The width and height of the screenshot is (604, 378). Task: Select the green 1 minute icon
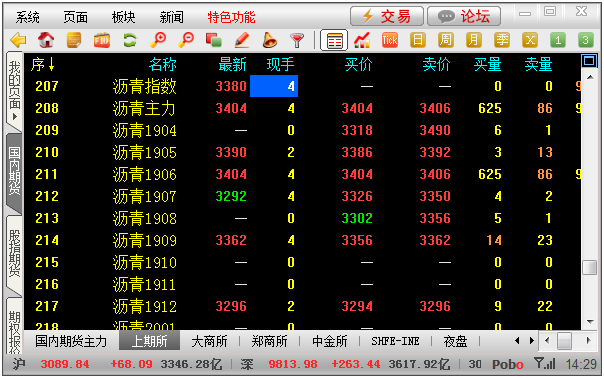point(558,40)
